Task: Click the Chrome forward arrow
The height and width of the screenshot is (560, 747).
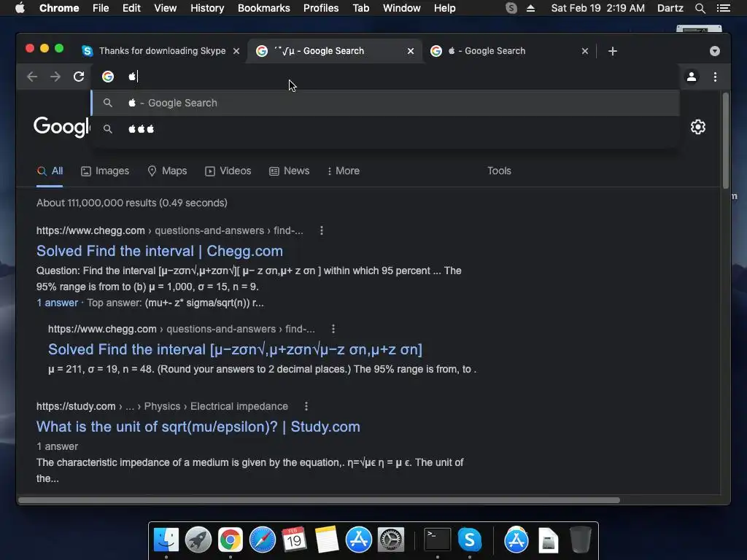Action: 55,77
